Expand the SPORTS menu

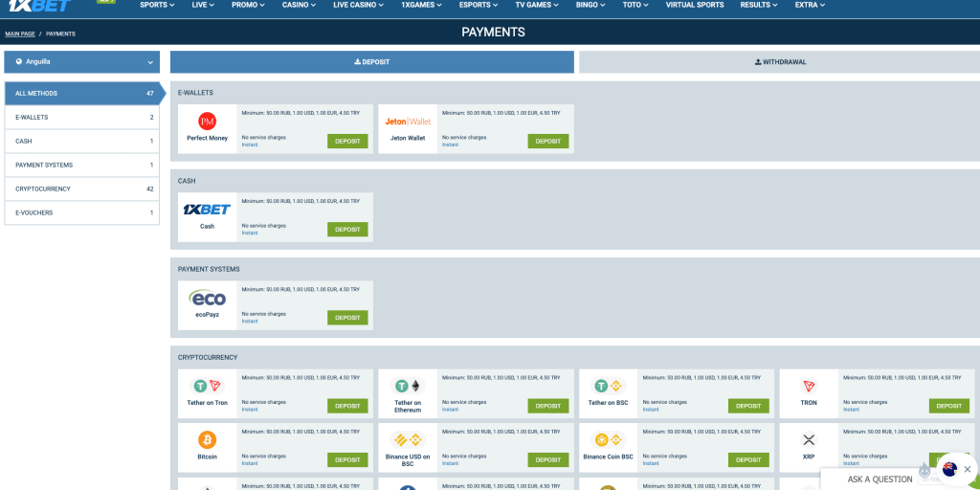(x=157, y=5)
